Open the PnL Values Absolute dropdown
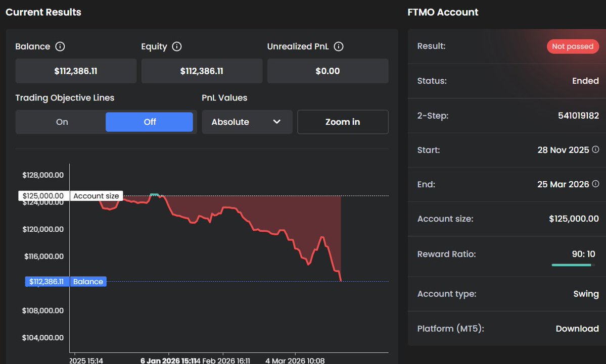The width and height of the screenshot is (606, 364). point(247,122)
